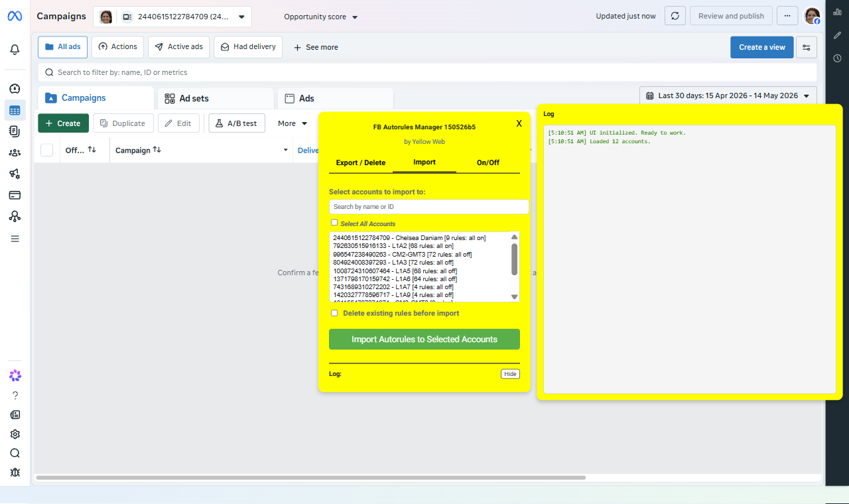Open Audiences people icon in sidebar
This screenshot has height=504, width=849.
click(15, 153)
